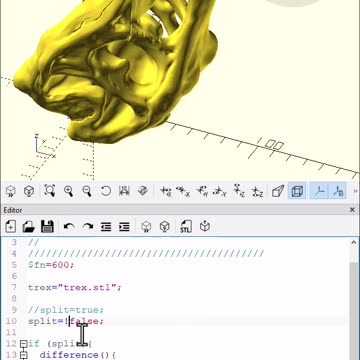This screenshot has height=360, width=360.
Task: Toggle Show Scale Markers
Action: [338, 191]
